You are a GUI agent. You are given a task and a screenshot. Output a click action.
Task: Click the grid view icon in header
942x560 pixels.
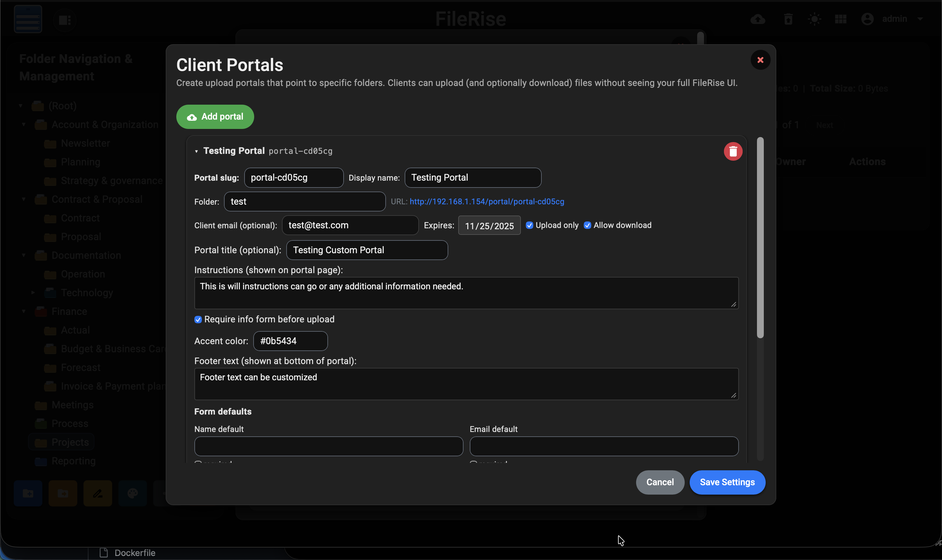(840, 19)
